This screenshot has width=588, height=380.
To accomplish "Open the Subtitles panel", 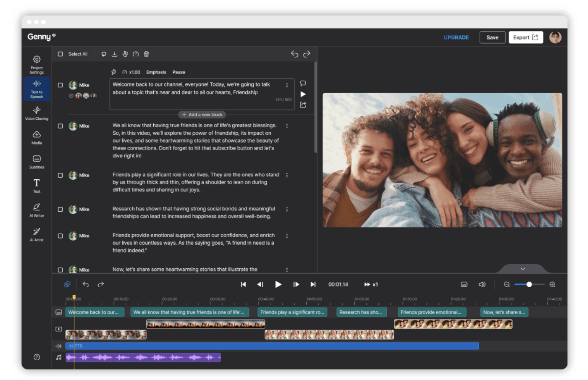I will click(37, 161).
